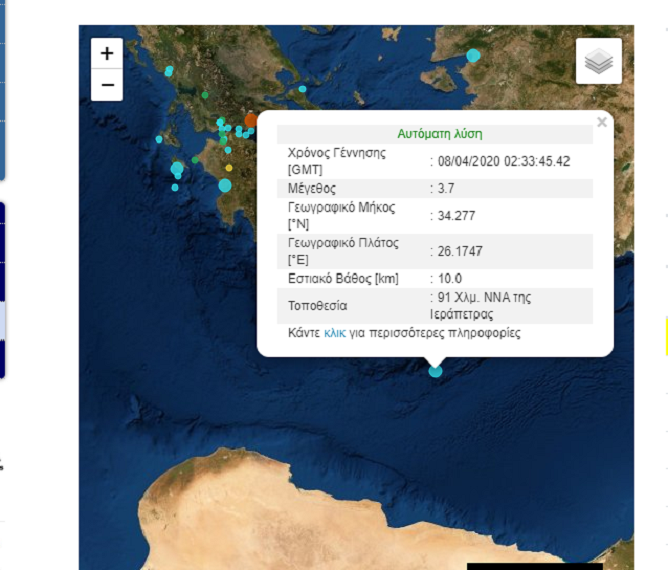This screenshot has height=570, width=668.
Task: Click the focal depth value 10.0
Action: [x=449, y=278]
